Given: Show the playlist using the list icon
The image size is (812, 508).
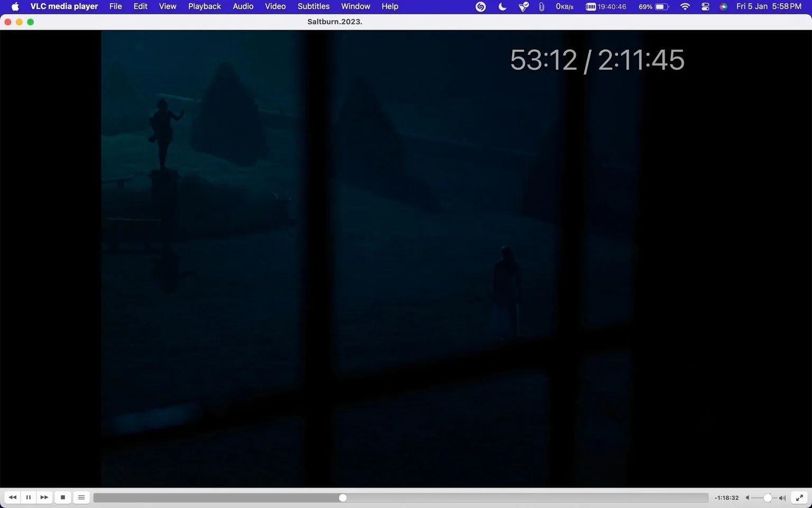Looking at the screenshot, I should (x=81, y=497).
